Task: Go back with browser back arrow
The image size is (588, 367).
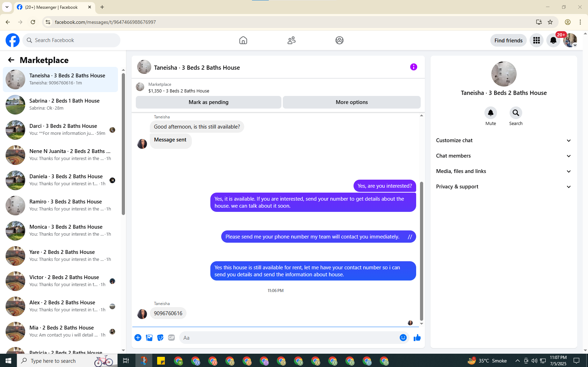Action: 8,22
